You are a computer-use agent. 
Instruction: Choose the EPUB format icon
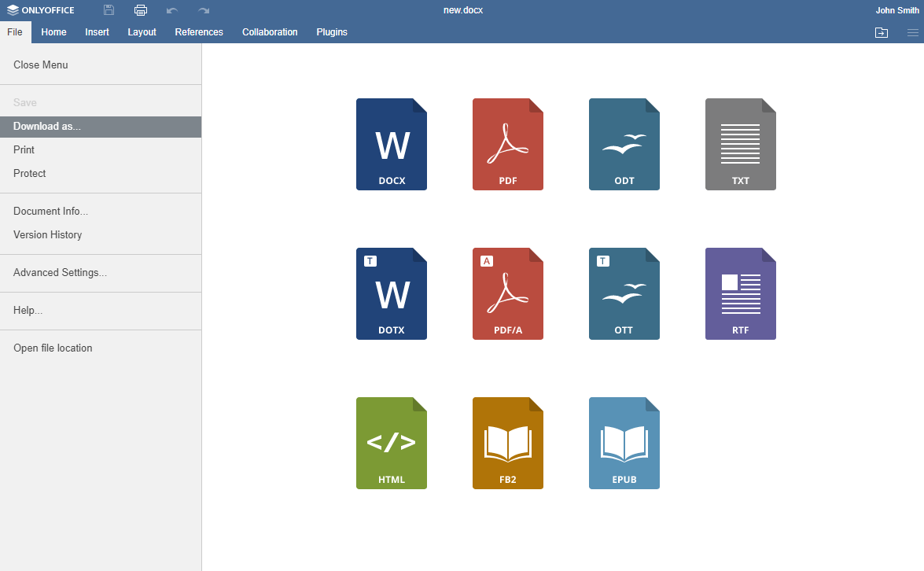click(x=624, y=443)
